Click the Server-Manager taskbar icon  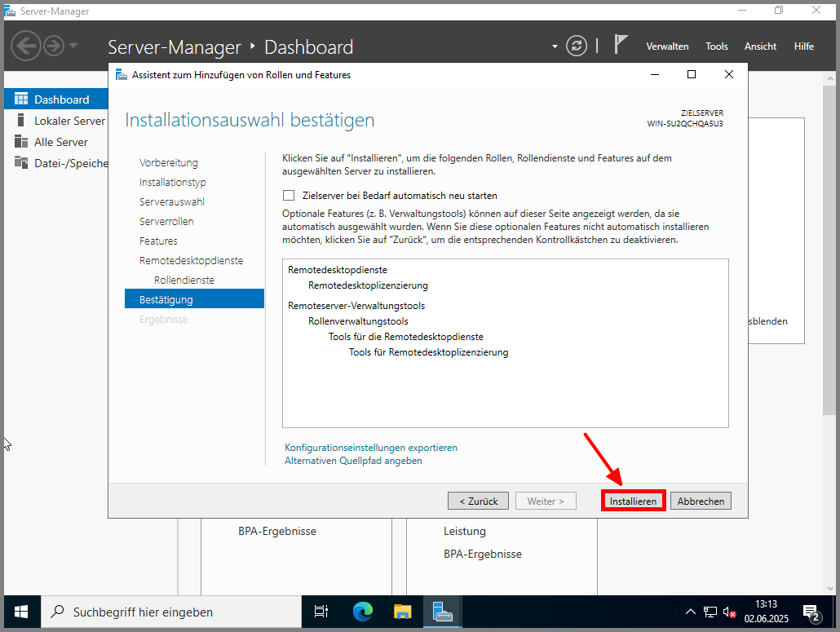tap(443, 612)
